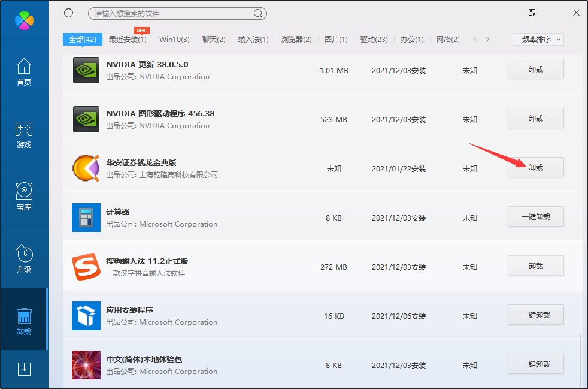This screenshot has height=389, width=588.
Task: Switch to the 升级 upgrade section
Action: tap(24, 259)
